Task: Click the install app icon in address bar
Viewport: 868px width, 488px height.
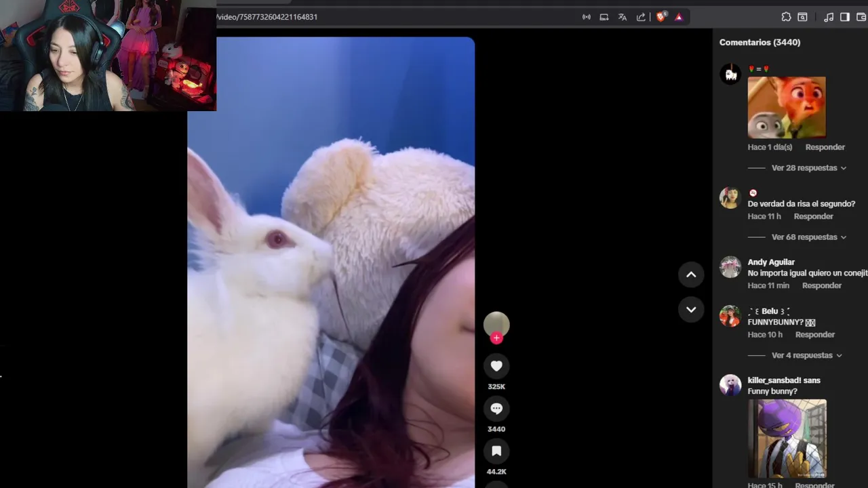Action: coord(604,17)
